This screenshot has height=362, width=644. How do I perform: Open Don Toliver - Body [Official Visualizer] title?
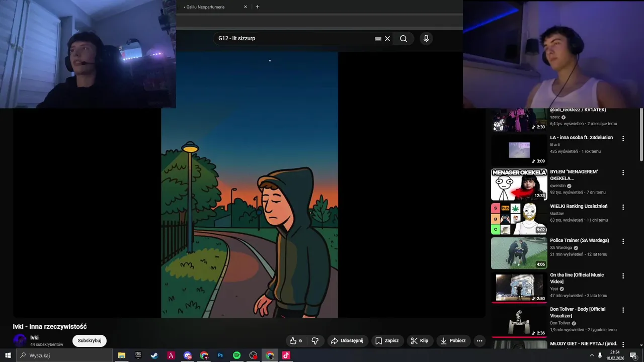(578, 312)
